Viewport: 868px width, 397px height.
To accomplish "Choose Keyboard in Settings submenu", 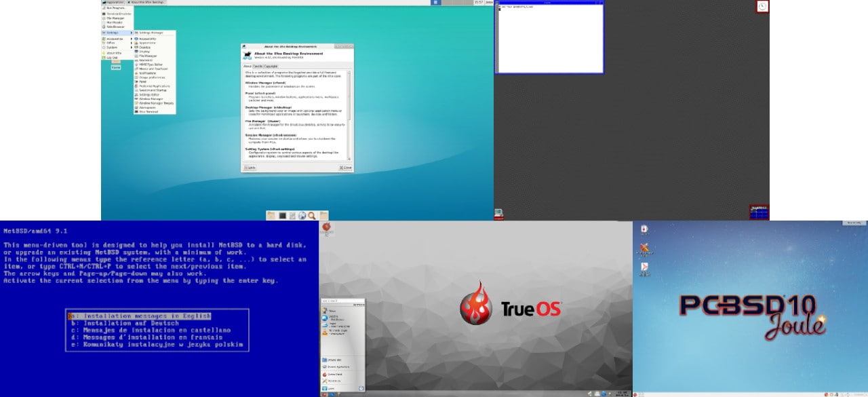I will [155, 60].
